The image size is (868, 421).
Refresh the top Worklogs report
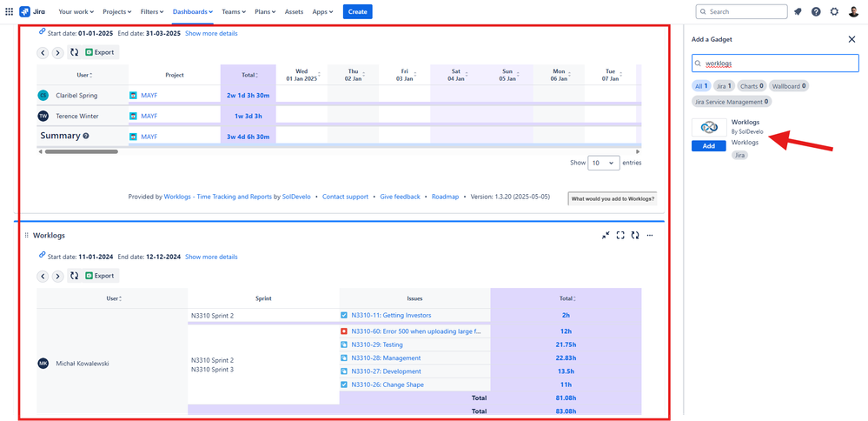click(x=74, y=52)
